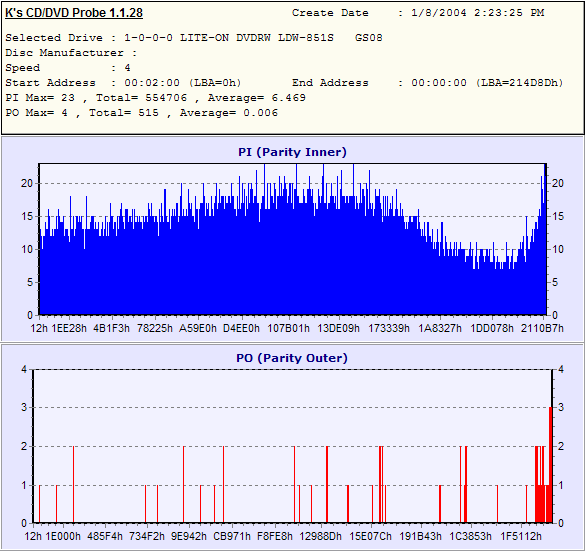Click the 2110B7h label on PI axis
Image resolution: width=585 pixels, height=551 pixels.
click(x=542, y=328)
